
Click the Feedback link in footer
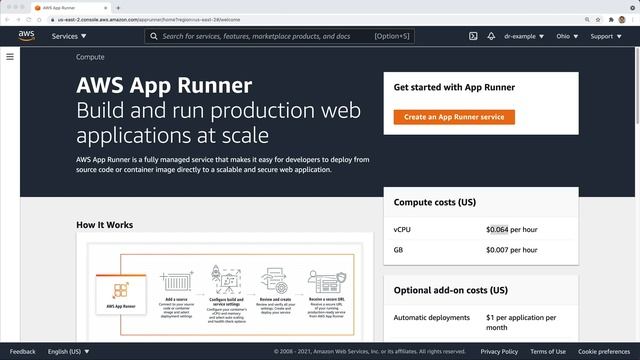22,351
